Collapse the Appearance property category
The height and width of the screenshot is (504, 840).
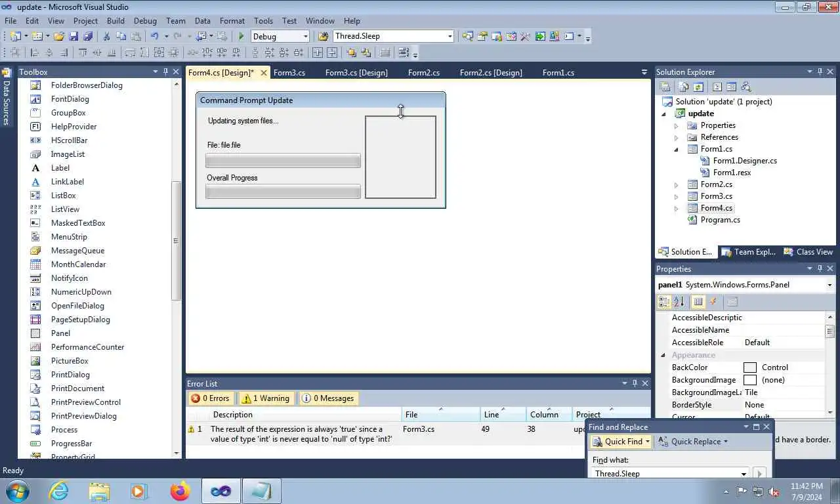coord(663,355)
